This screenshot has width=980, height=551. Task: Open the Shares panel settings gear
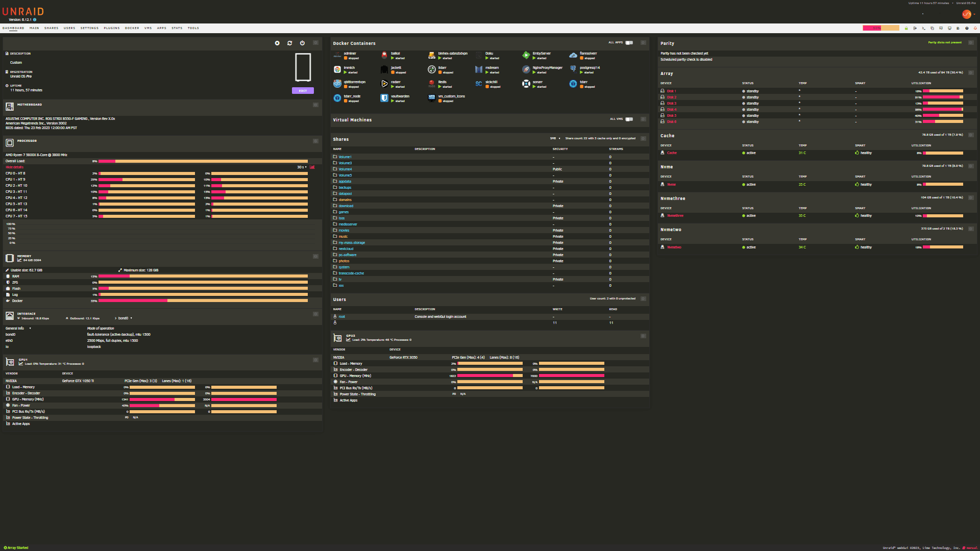[x=643, y=138]
